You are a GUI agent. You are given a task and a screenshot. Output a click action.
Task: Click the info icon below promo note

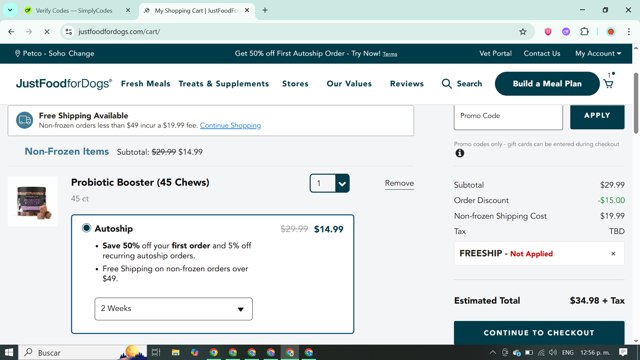(460, 153)
